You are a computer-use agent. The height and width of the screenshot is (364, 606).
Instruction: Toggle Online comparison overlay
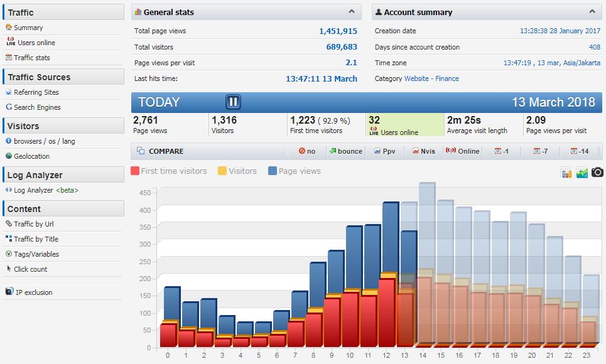pyautogui.click(x=463, y=151)
